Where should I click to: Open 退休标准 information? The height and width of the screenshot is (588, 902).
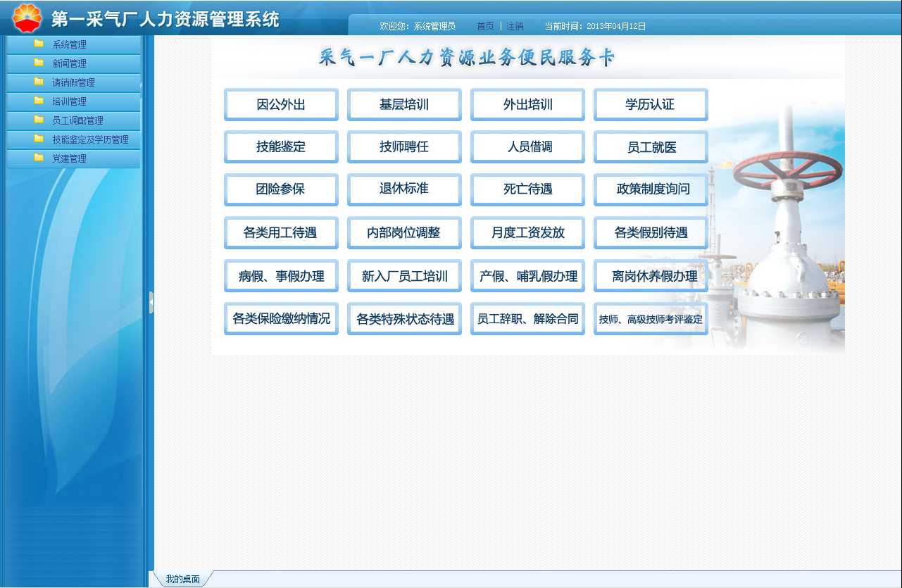(404, 190)
